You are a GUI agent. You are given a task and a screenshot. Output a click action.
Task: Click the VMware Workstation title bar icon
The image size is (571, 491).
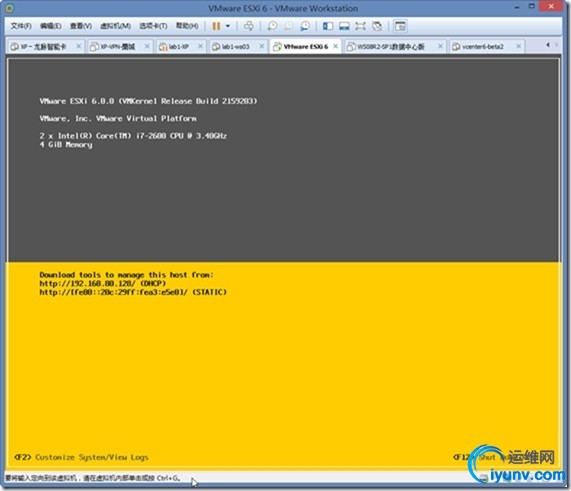pos(10,8)
